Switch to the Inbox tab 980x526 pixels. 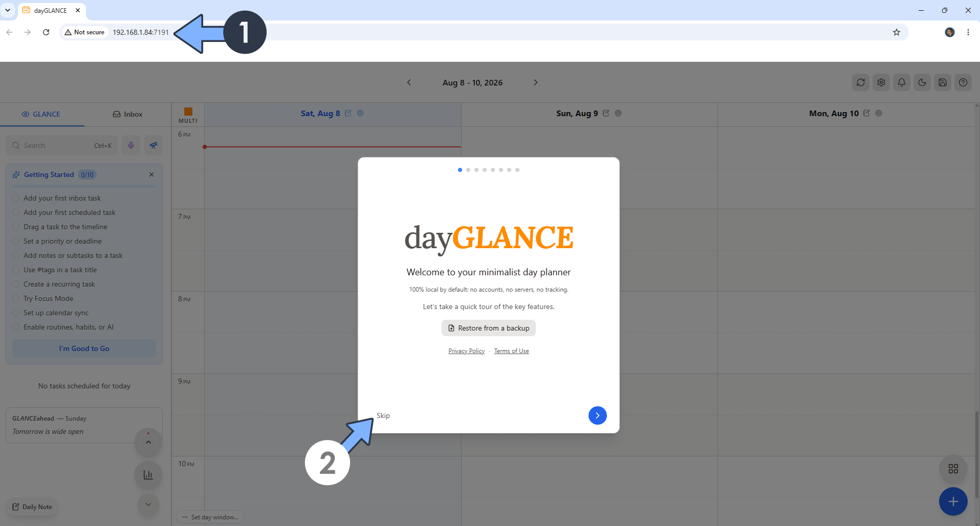127,114
